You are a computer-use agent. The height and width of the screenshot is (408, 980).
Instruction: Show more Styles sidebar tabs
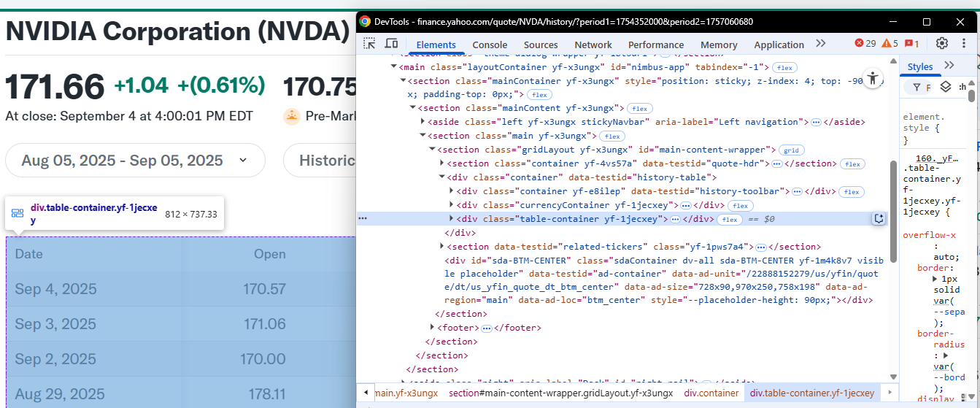tap(949, 66)
